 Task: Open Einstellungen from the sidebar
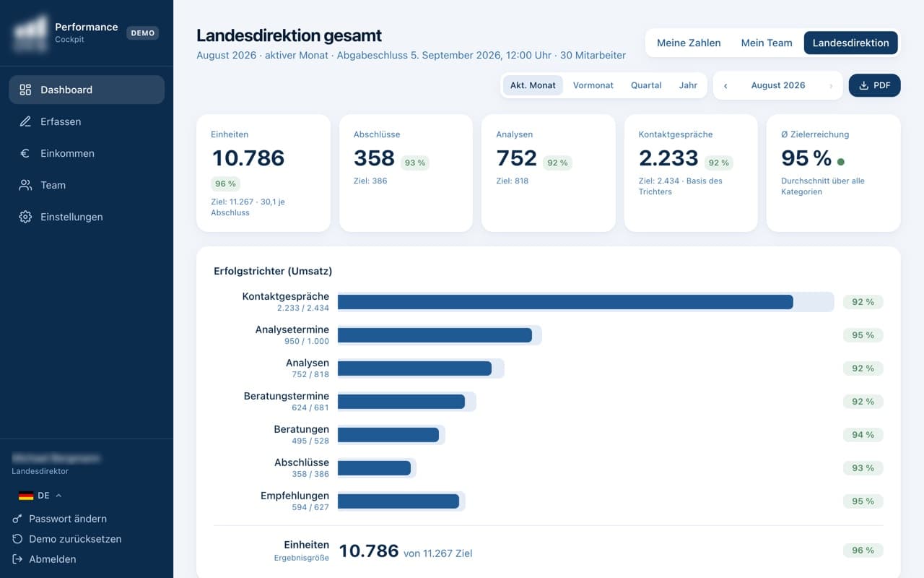87,217
